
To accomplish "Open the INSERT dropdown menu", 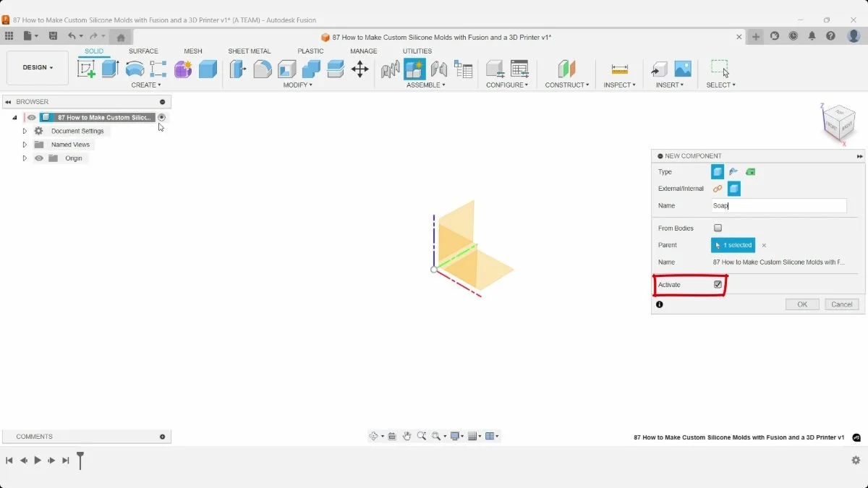I will (669, 85).
